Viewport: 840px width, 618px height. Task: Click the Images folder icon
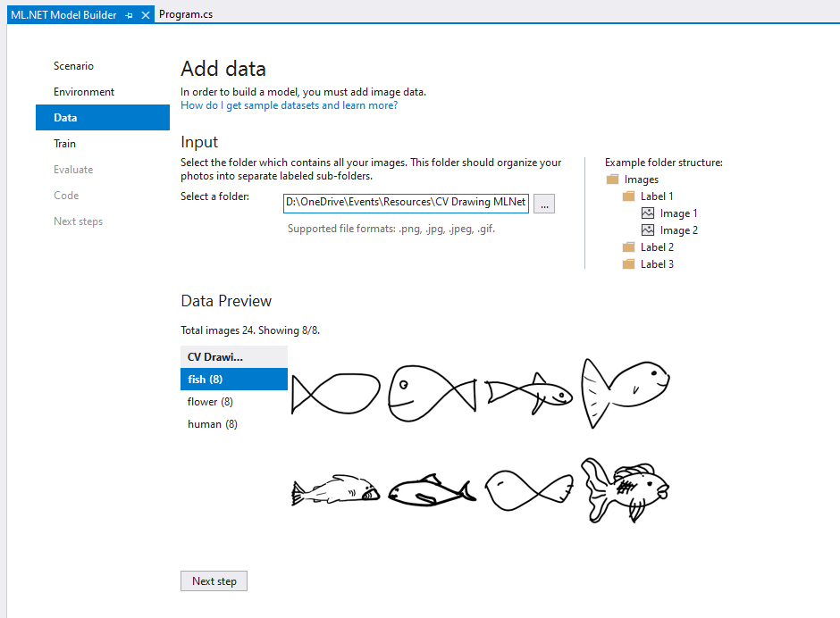(x=612, y=180)
